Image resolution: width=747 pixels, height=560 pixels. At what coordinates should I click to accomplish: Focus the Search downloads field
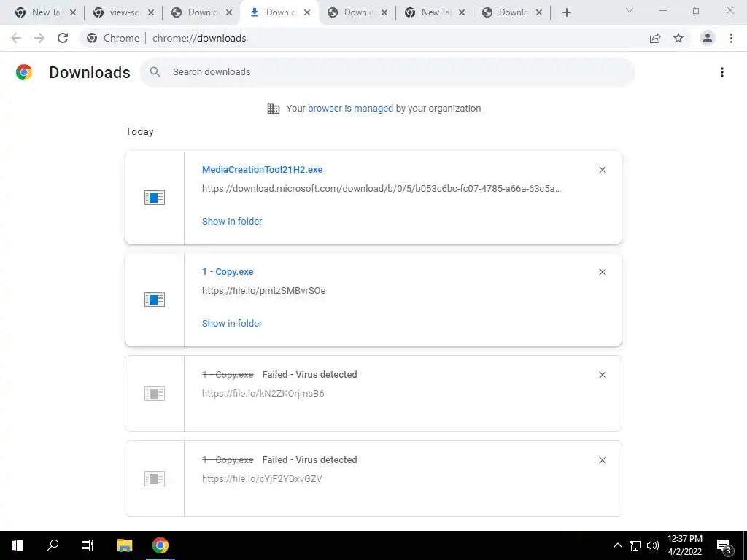click(x=387, y=72)
